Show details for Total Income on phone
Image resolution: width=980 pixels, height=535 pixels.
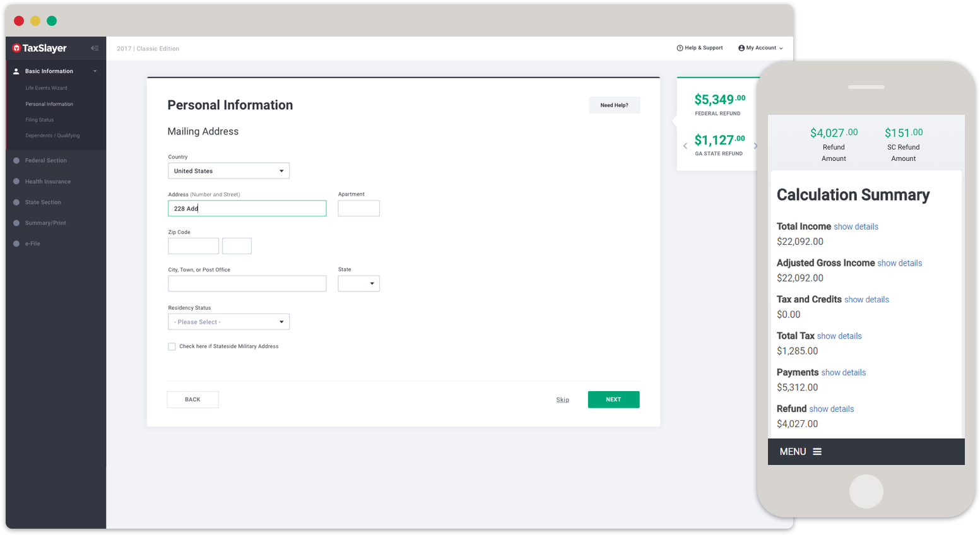856,226
